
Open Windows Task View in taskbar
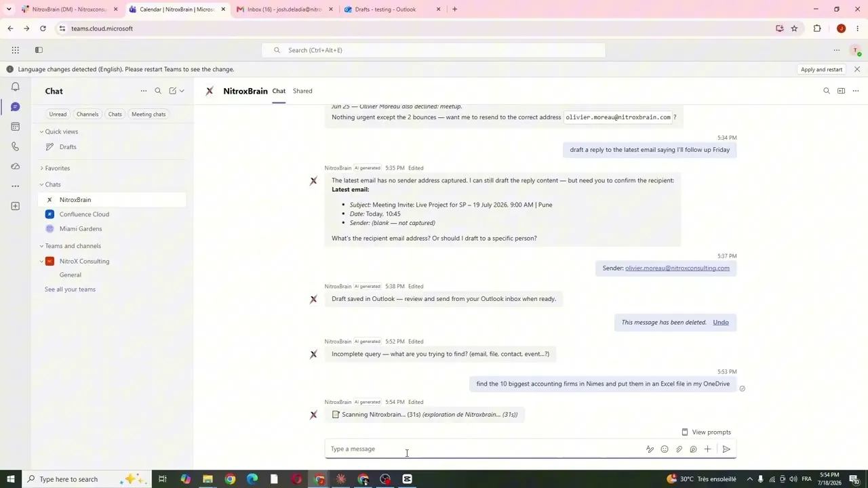click(163, 479)
